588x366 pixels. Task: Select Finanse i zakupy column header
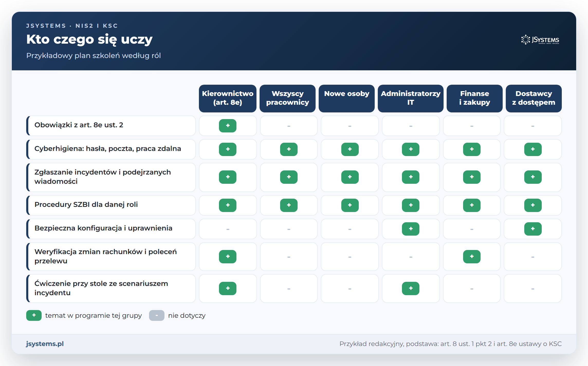(475, 98)
